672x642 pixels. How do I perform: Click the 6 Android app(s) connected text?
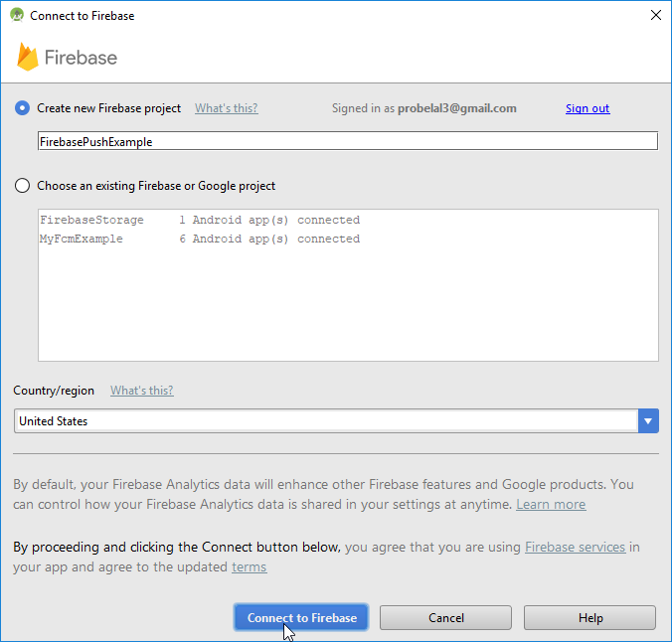(x=269, y=239)
